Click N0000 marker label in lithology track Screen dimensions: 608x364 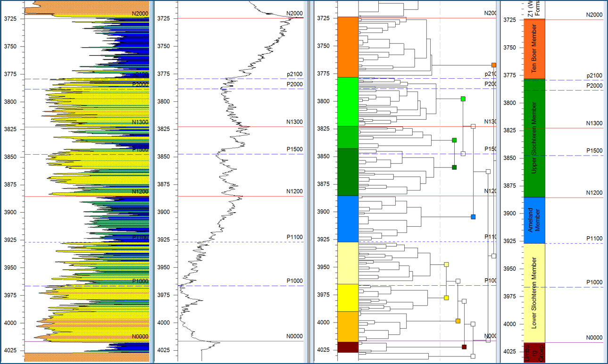140,337
